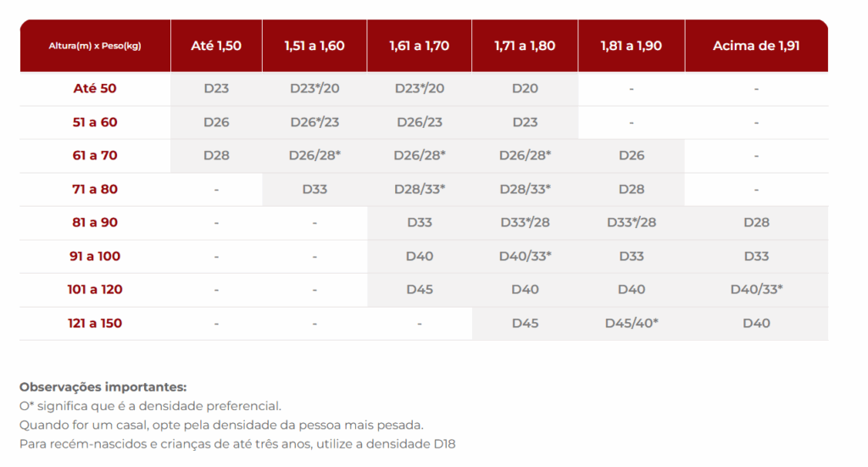The image size is (868, 467).
Task: Select the '1,71 a 1,80' column header
Action: click(x=525, y=46)
